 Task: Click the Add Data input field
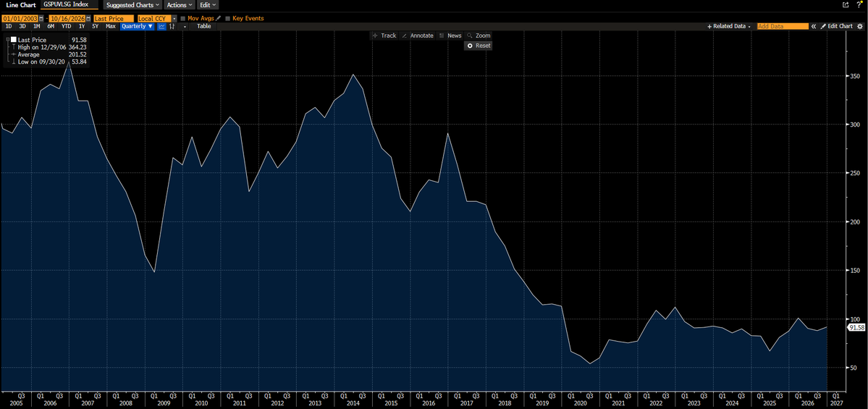coord(783,26)
